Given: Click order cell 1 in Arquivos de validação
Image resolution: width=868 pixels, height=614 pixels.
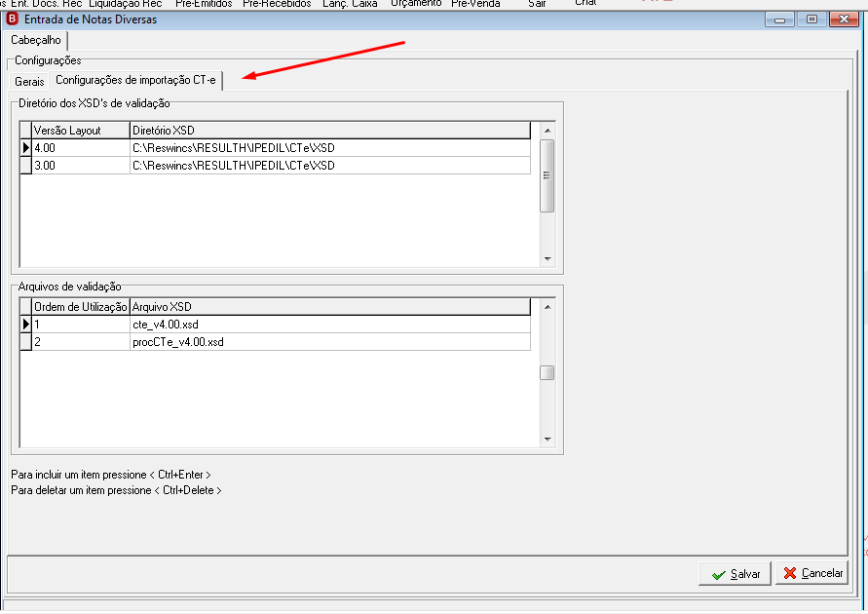Looking at the screenshot, I should click(81, 325).
